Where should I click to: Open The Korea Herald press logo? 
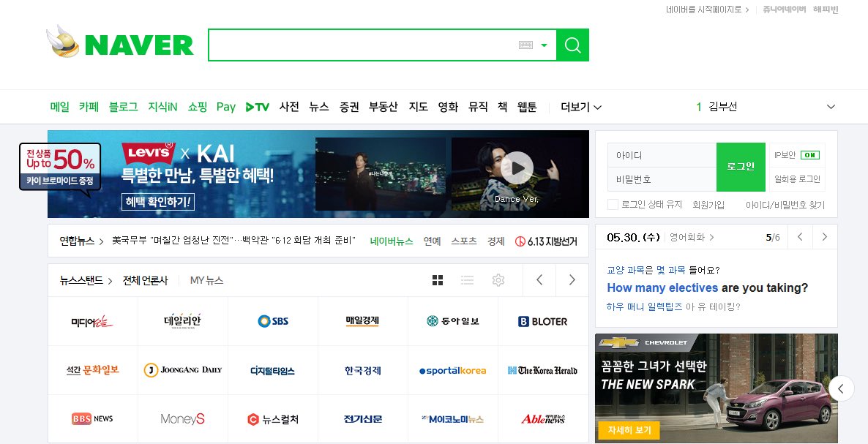543,370
